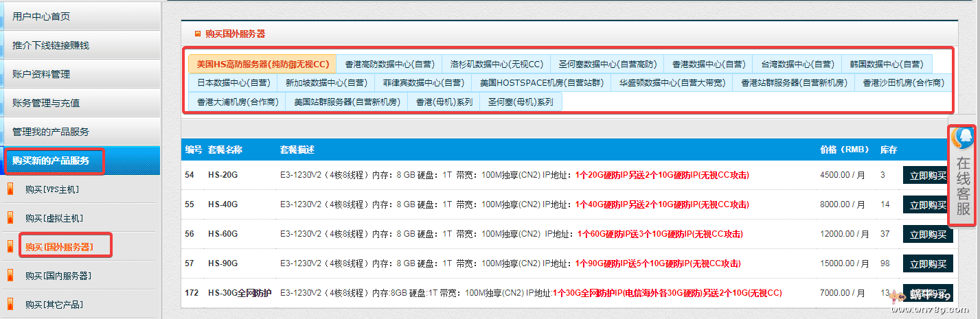Select the 新加坡数据中心(自营) tab
The height and width of the screenshot is (319, 980).
coord(326,82)
